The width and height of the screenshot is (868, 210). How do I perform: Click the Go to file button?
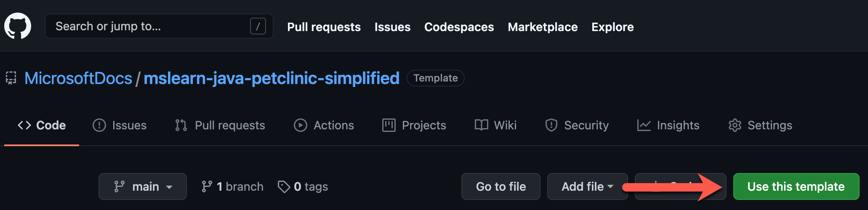(x=501, y=186)
